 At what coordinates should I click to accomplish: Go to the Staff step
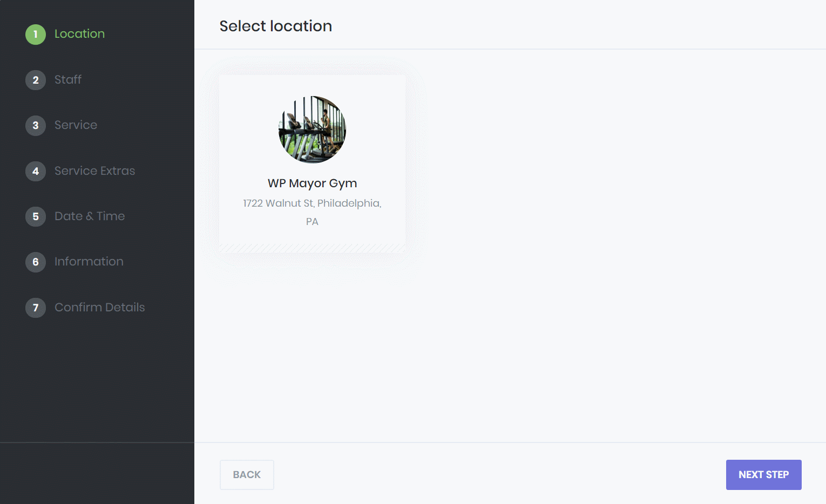coord(68,79)
